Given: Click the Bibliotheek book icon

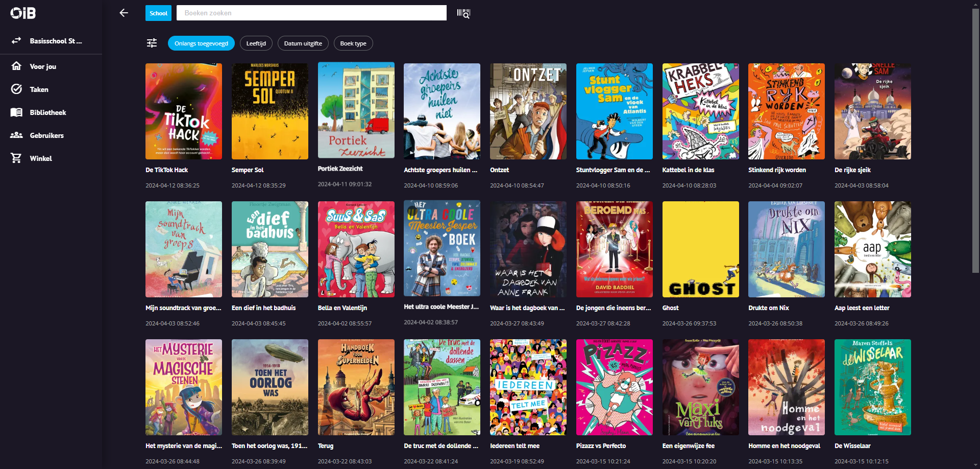Looking at the screenshot, I should [16, 112].
